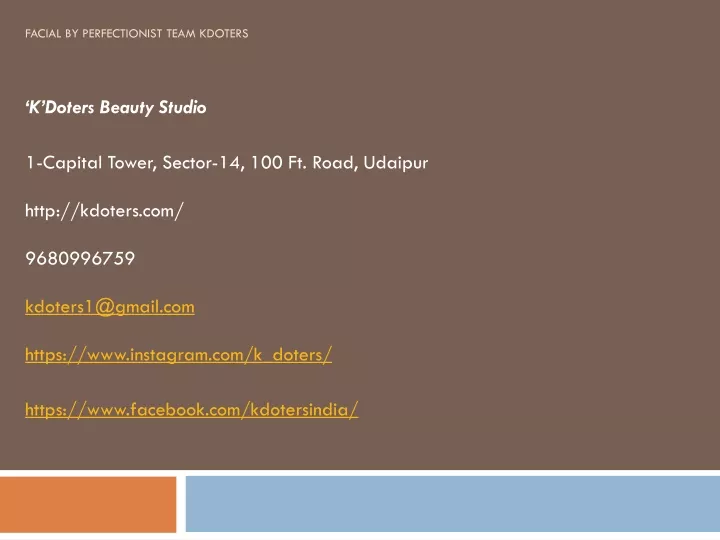The height and width of the screenshot is (540, 720).
Task: Click the Facial by Perfectionist Team Kdoters title
Action: tap(137, 34)
